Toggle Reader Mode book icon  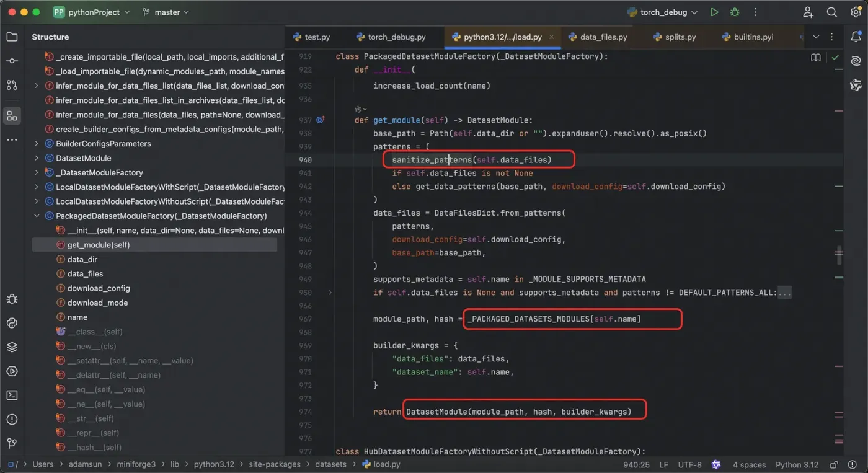coord(816,57)
